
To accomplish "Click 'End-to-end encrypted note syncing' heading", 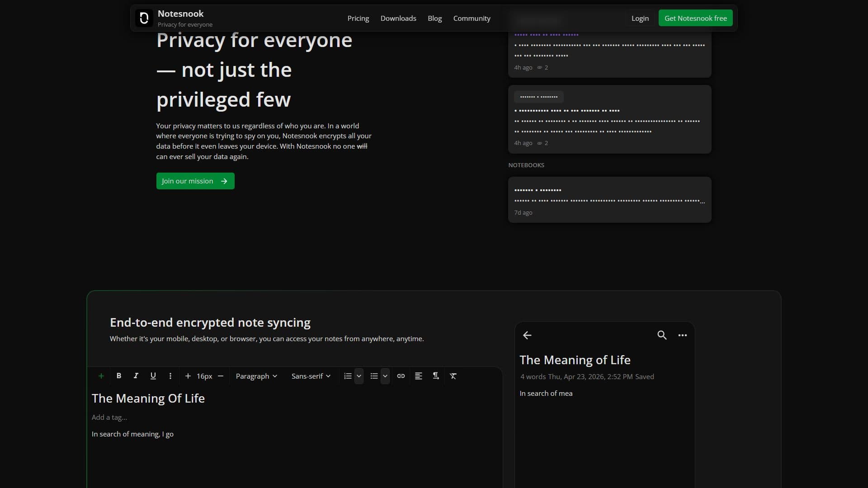I will coord(210,322).
